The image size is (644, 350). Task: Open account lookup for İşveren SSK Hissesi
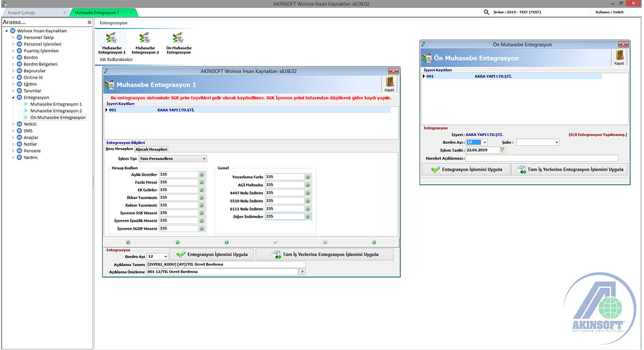[x=201, y=213]
